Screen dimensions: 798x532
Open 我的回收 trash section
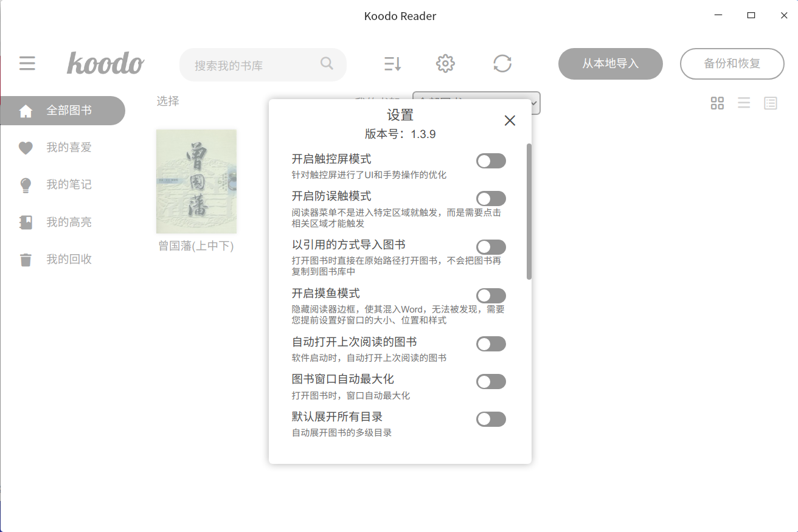(x=69, y=260)
